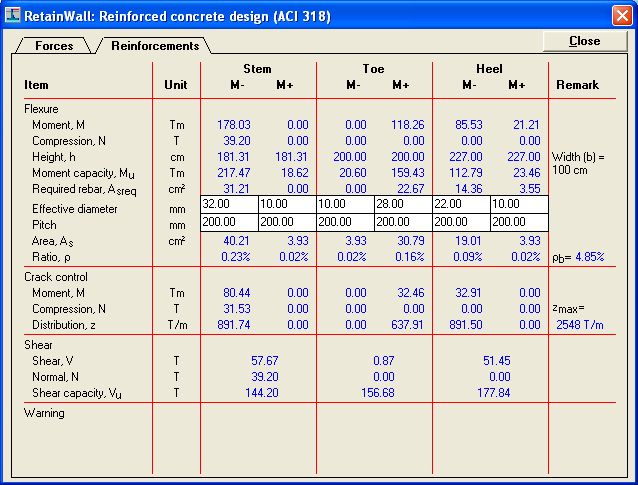The width and height of the screenshot is (638, 485).
Task: Click Stem M+ effective diameter field
Action: pos(287,204)
